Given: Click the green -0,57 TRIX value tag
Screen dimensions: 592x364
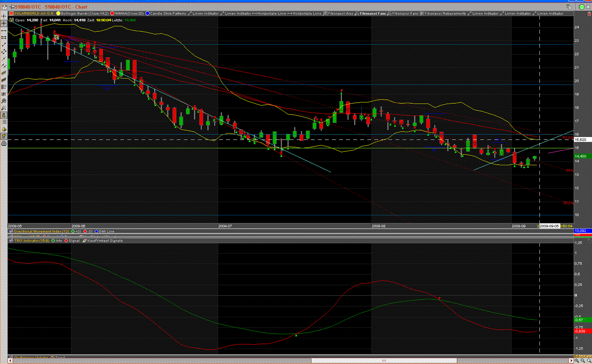Looking at the screenshot, I should [582, 320].
